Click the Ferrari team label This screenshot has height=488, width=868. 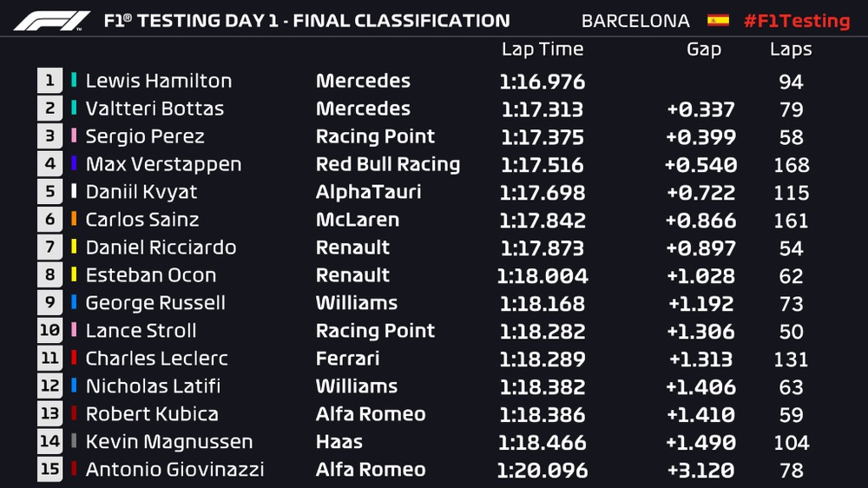point(347,359)
